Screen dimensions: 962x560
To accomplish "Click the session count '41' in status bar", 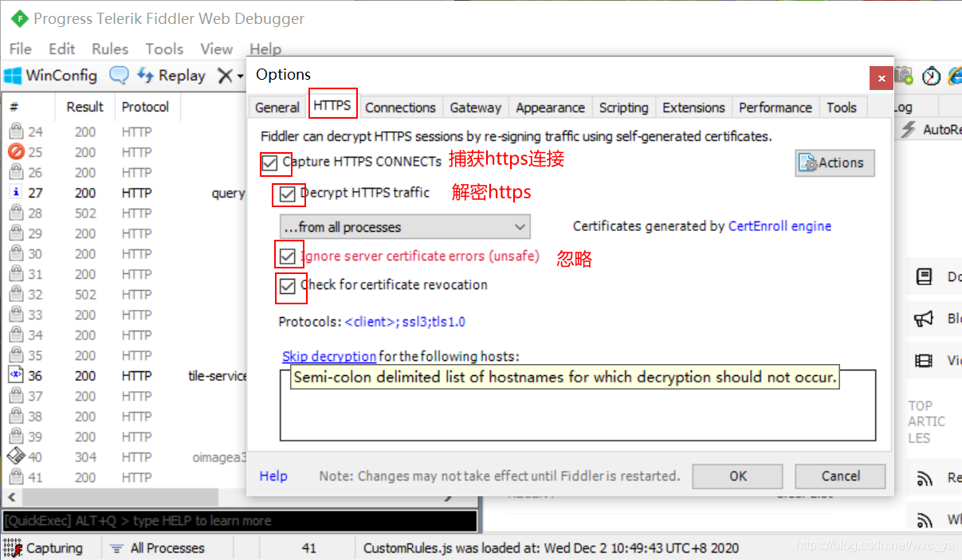I will pos(309,548).
